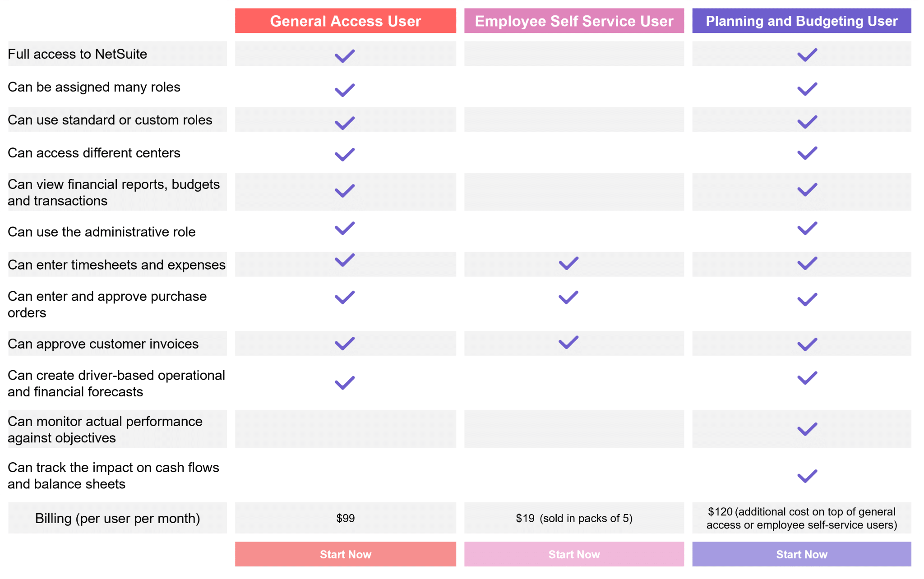Image resolution: width=924 pixels, height=579 pixels.
Task: Click Planning checkmark for cash flows tracking
Action: 807,476
